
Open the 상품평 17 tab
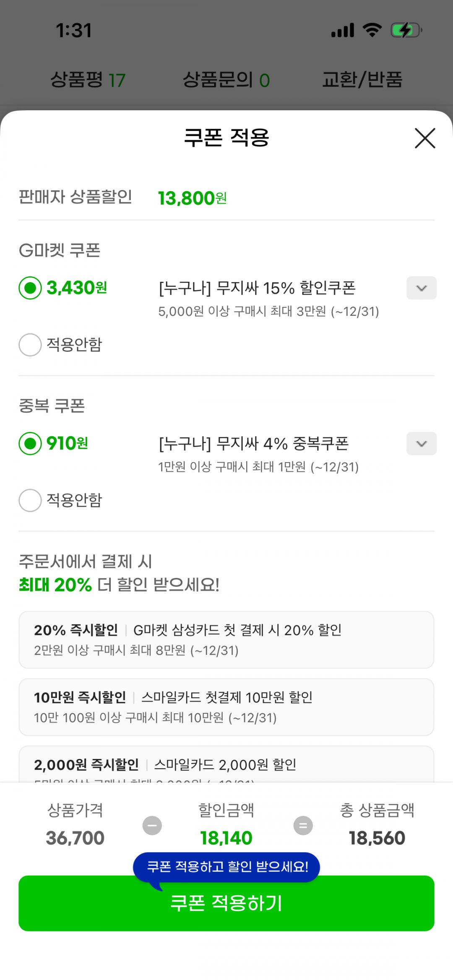click(x=88, y=80)
